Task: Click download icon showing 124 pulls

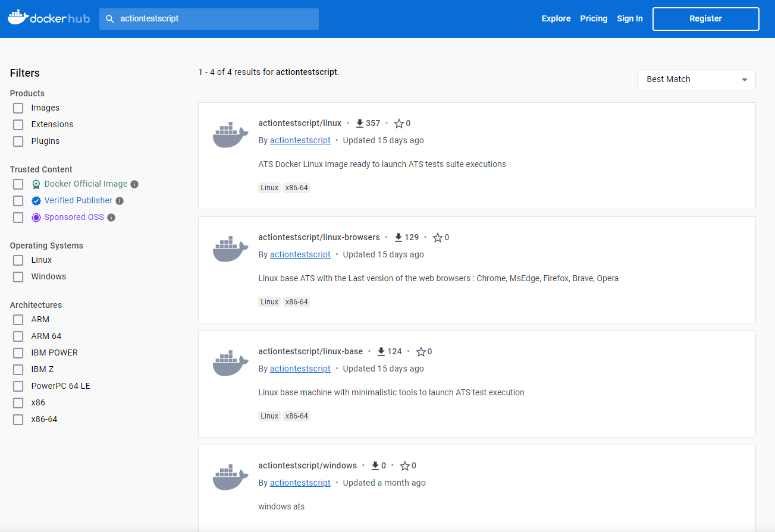Action: (x=381, y=352)
